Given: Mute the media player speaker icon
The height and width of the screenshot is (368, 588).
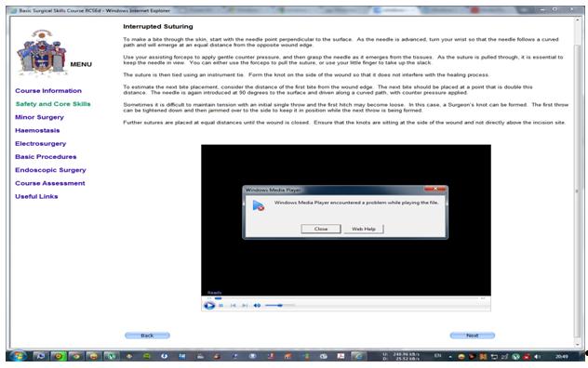Looking at the screenshot, I should coord(257,306).
